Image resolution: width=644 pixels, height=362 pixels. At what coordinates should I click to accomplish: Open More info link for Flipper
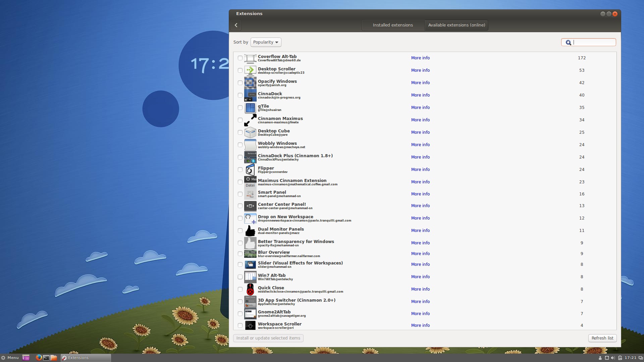click(420, 170)
